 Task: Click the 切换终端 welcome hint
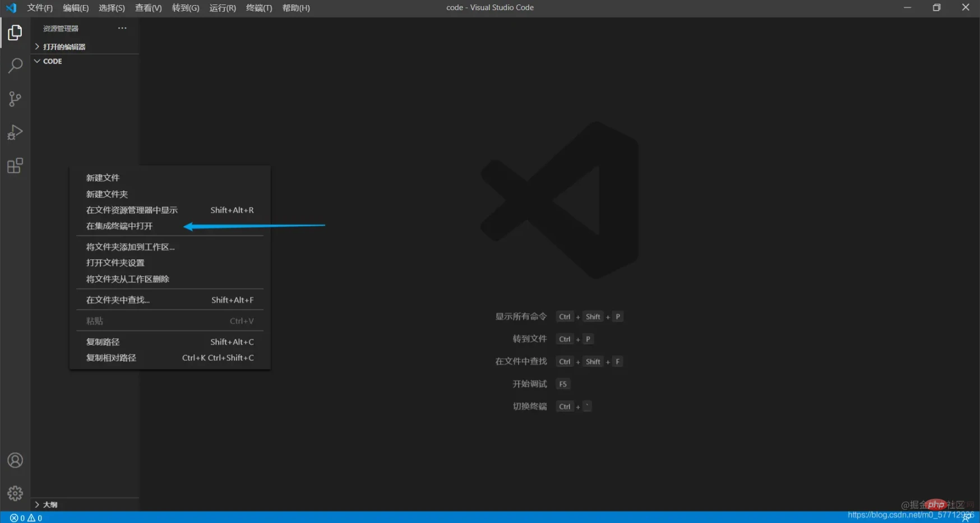click(530, 406)
